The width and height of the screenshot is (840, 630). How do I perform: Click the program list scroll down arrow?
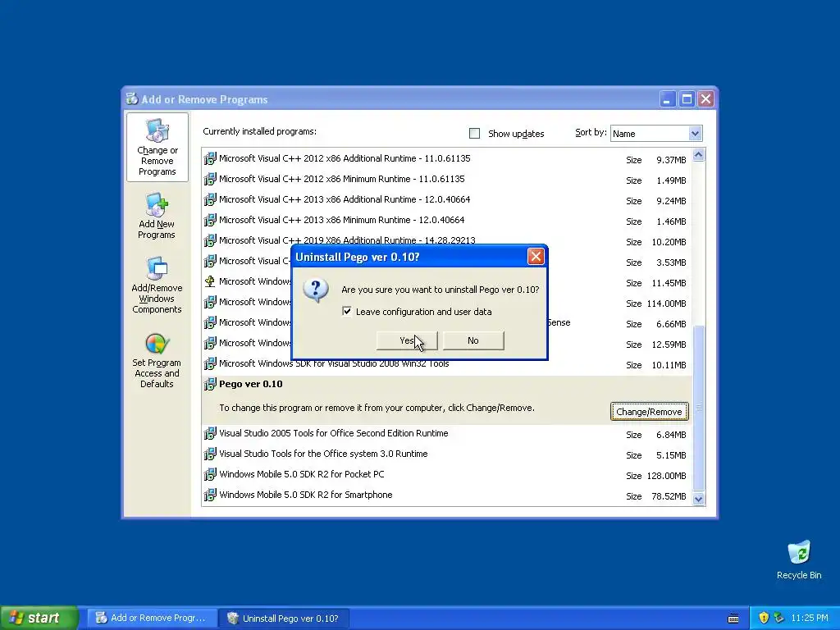(x=698, y=499)
